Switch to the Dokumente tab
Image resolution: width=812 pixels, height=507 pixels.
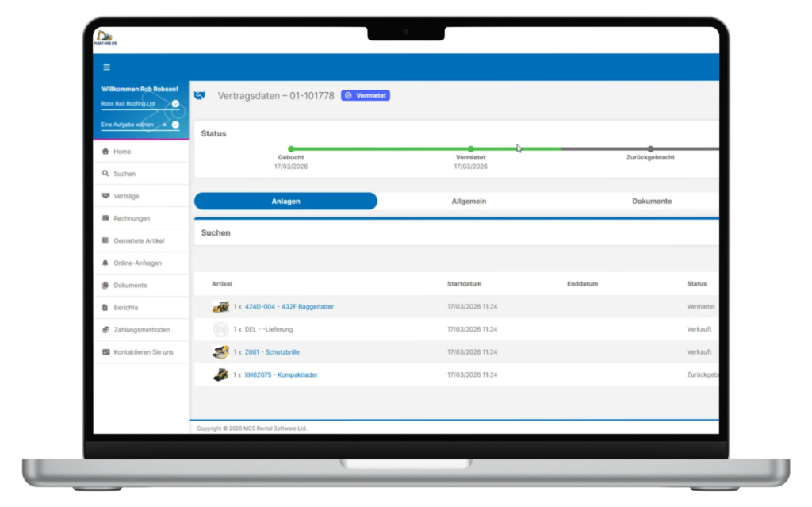pos(652,202)
